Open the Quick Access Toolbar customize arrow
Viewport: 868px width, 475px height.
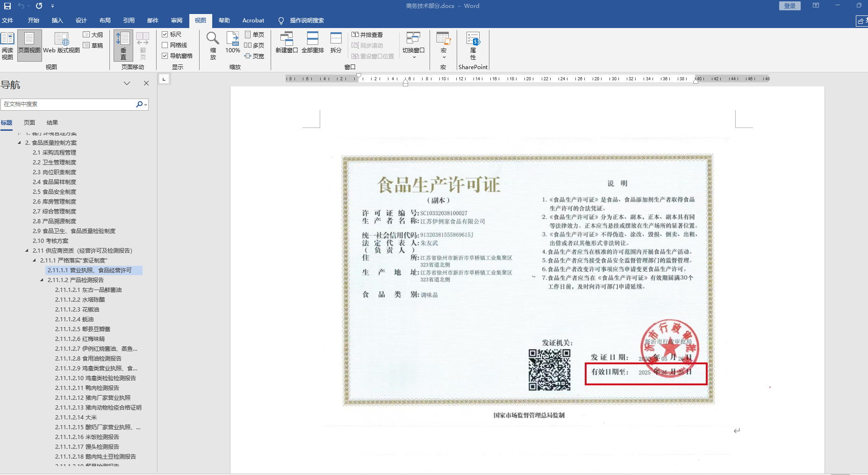pos(52,6)
